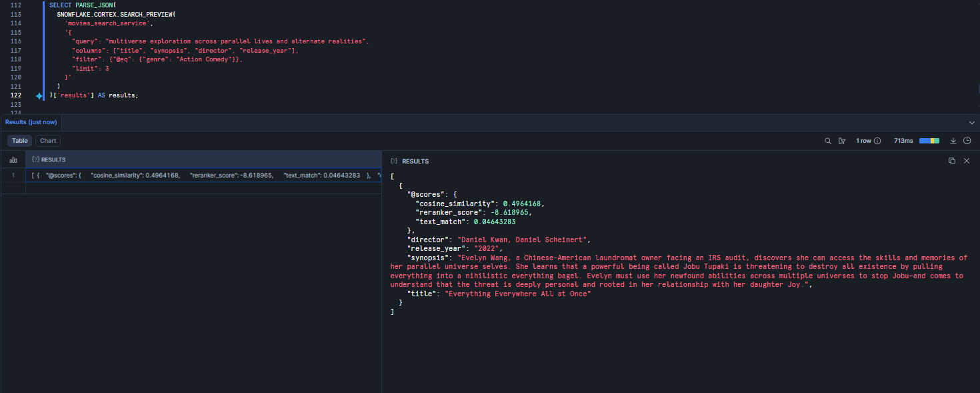Click the synopsis text about Evelyn Wang
Screen dimensions: 980x393
point(679,272)
